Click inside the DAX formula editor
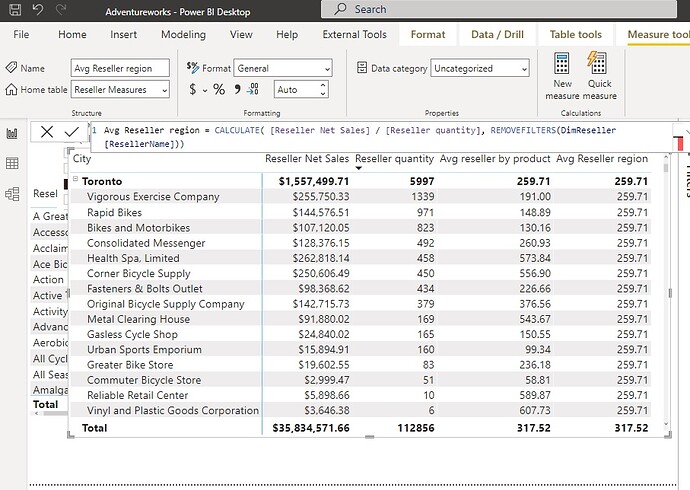Viewport: 690px width, 490px height. 381,137
